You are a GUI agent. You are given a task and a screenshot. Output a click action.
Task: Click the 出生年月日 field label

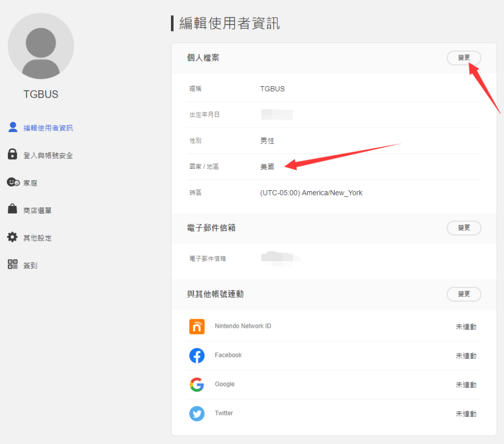click(x=204, y=114)
